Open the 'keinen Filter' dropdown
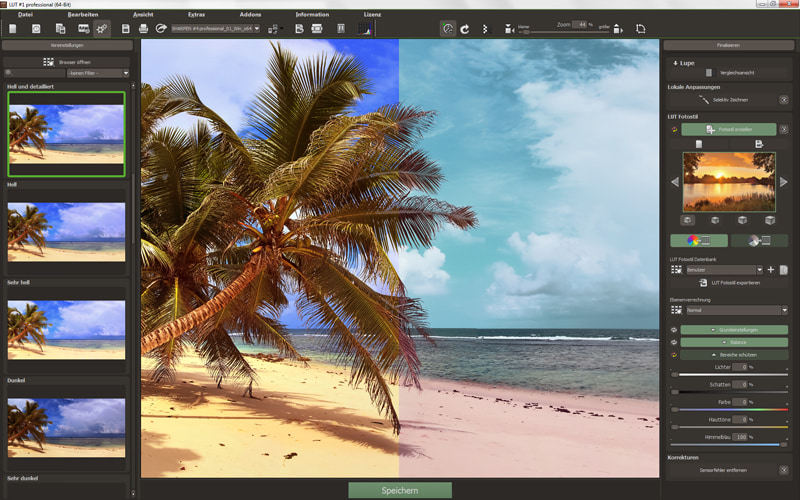 click(x=97, y=73)
